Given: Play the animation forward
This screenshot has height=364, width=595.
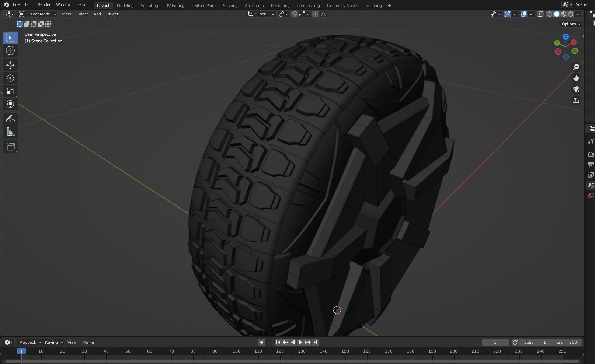Looking at the screenshot, I should click(x=300, y=342).
